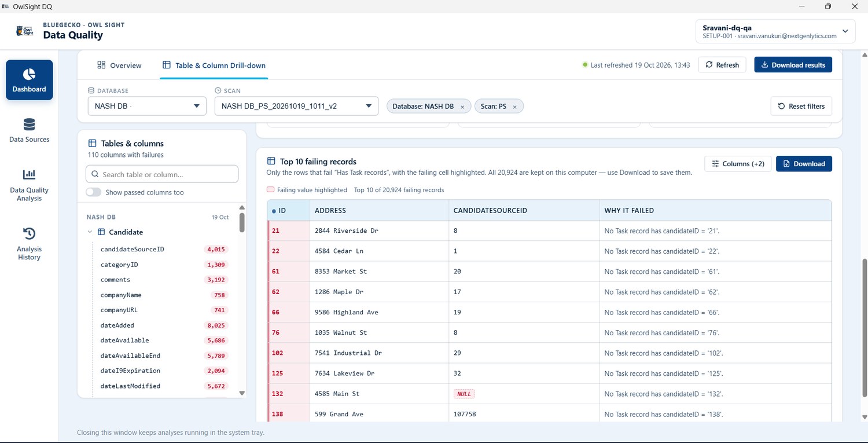Click the Top 10 failing records icon
868x443 pixels.
[271, 162]
